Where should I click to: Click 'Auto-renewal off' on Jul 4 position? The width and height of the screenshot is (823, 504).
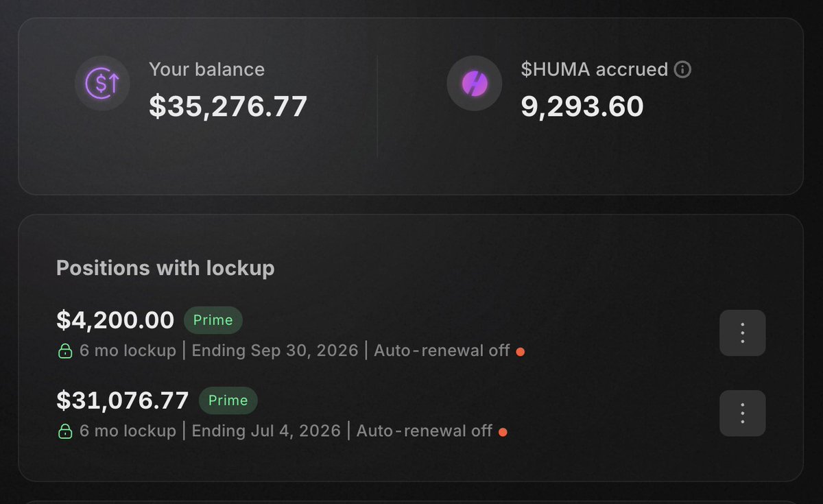point(425,431)
